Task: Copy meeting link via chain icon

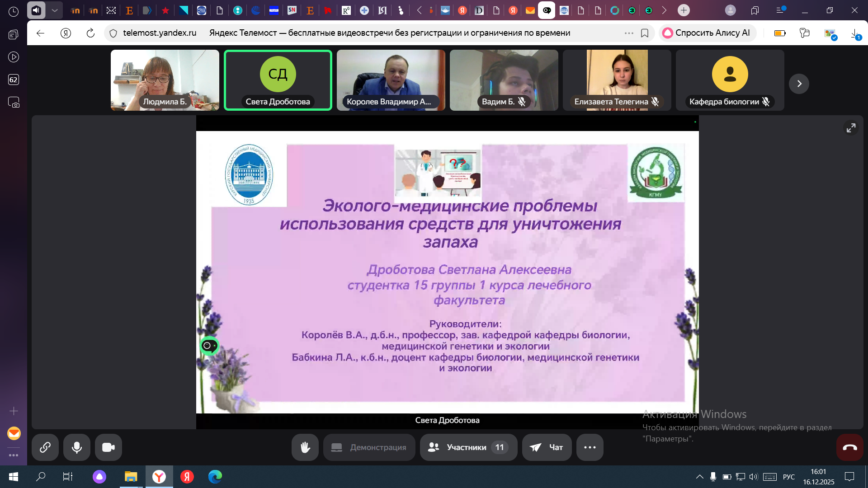Action: click(45, 447)
